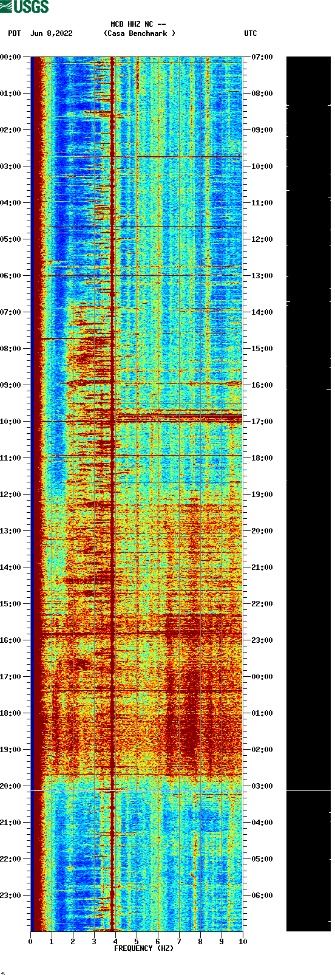335x980 pixels.
Task: Click the 5 tick on the frequency axis
Action: pos(137,941)
